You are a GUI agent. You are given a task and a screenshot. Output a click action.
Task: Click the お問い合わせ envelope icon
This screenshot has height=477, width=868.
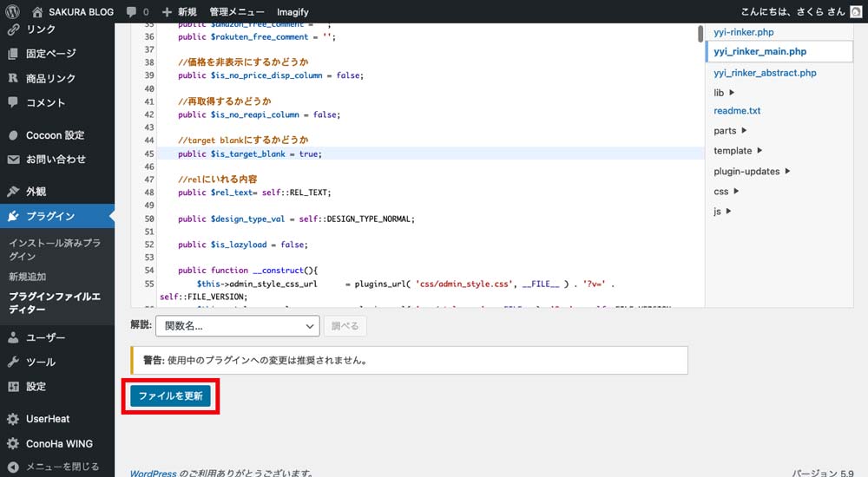click(13, 160)
